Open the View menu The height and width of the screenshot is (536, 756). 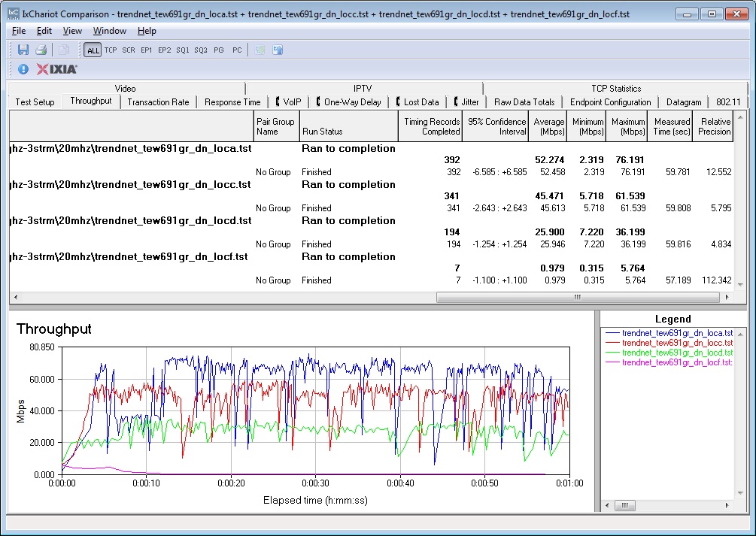pos(72,31)
